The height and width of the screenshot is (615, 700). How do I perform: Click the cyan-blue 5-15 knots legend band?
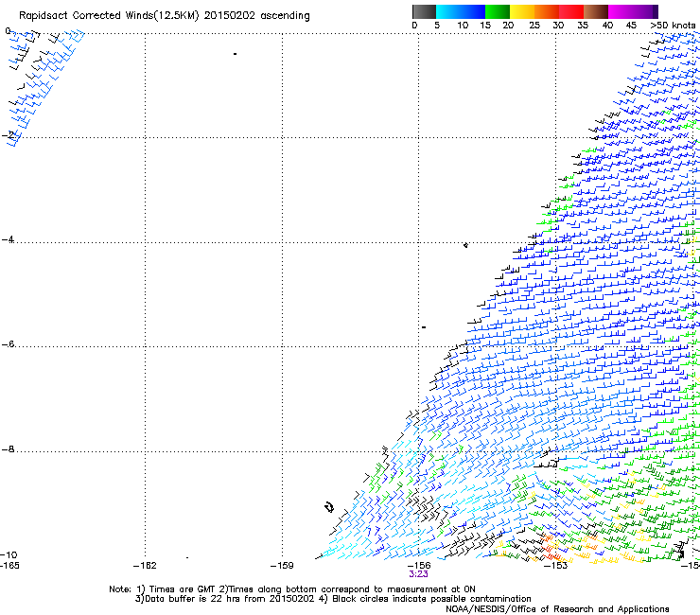pyautogui.click(x=461, y=11)
